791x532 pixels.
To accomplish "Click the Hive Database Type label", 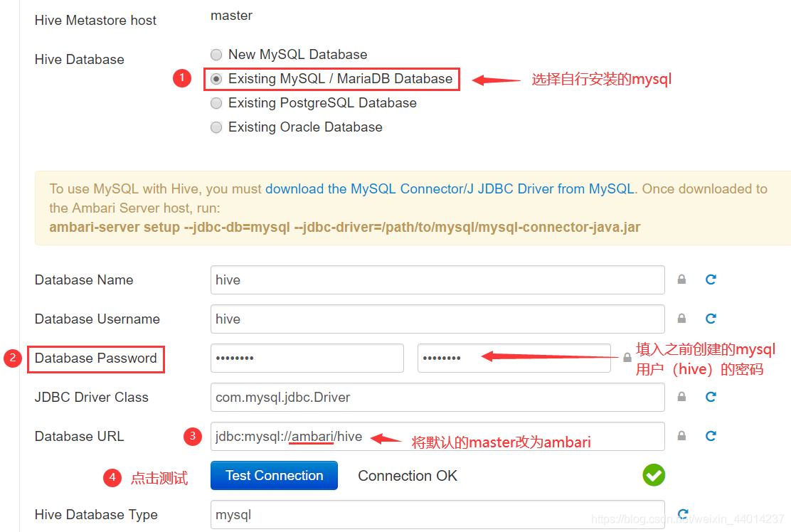I will (96, 514).
